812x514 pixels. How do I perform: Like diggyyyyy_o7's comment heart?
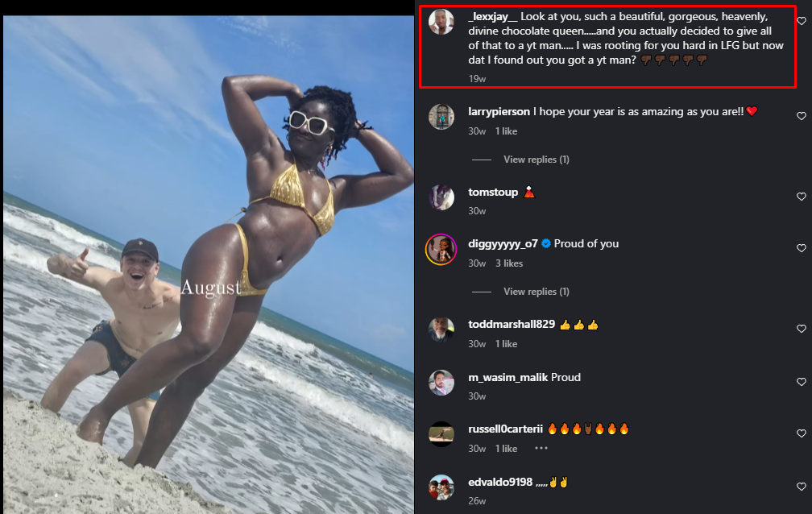801,248
